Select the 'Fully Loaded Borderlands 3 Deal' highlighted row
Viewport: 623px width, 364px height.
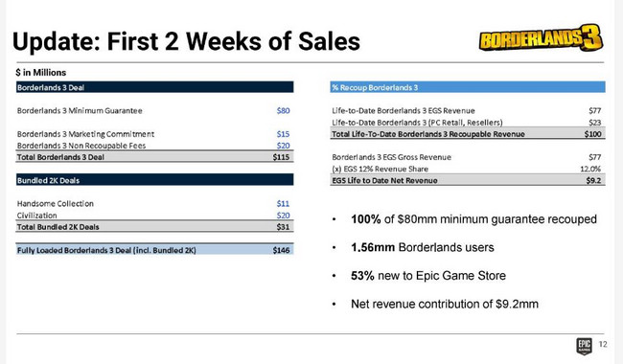tap(155, 250)
